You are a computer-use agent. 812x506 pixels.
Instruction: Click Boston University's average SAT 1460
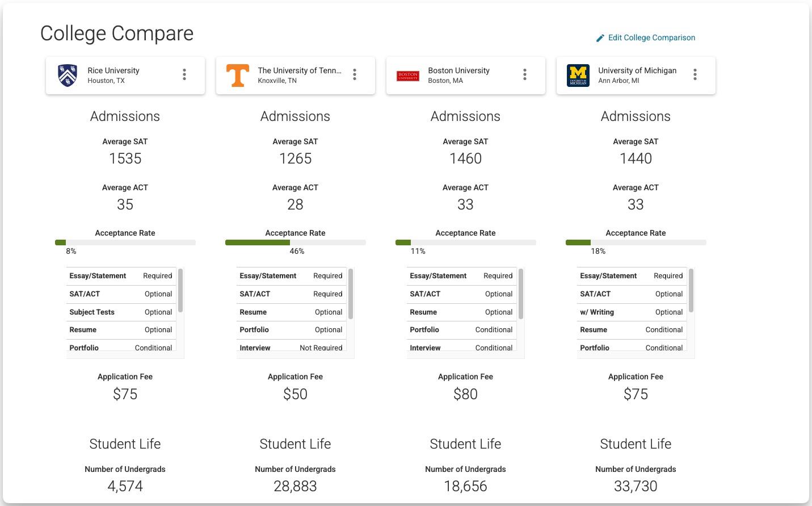466,158
